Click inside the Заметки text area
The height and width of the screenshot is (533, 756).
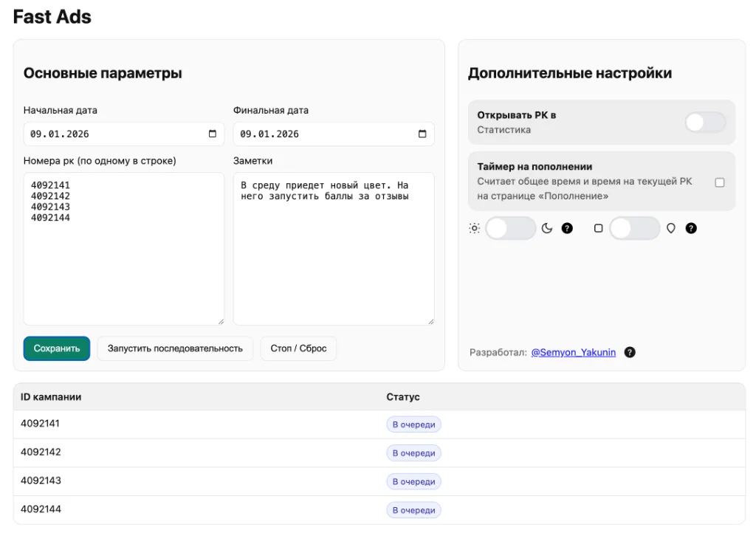tap(334, 249)
